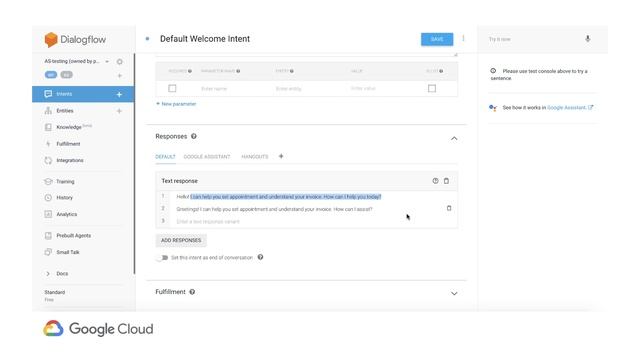
Task: Click the microphone icon in Try it now
Action: pos(588,39)
